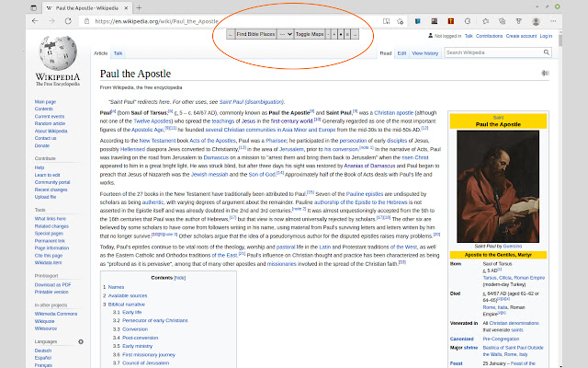Switch to the Article tab
This screenshot has width=588, height=368.
click(x=100, y=53)
